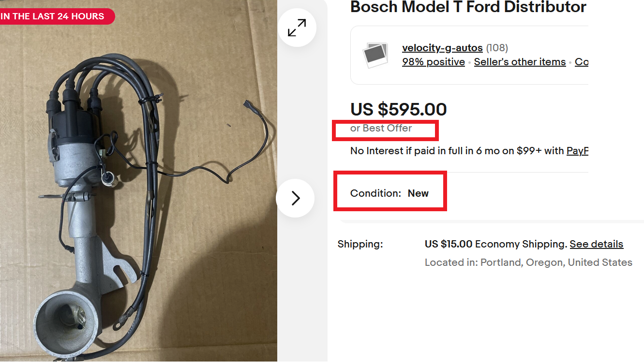Click the truncated link after Seller's other items
644x363 pixels.
point(582,62)
